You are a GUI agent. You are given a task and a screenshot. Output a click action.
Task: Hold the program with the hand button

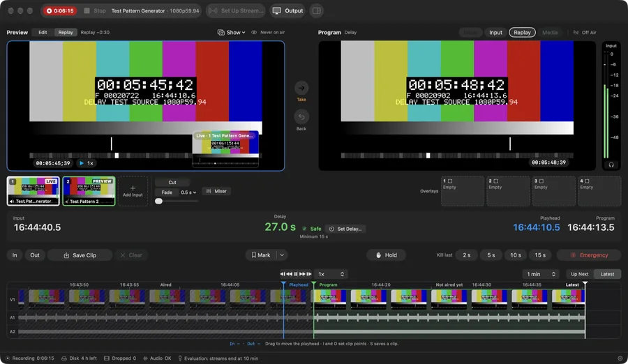(x=387, y=255)
